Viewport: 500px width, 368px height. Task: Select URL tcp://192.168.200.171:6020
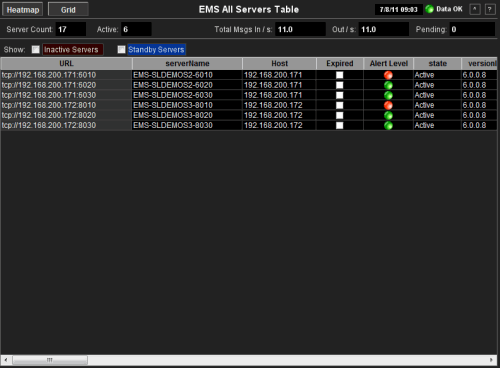pos(66,85)
